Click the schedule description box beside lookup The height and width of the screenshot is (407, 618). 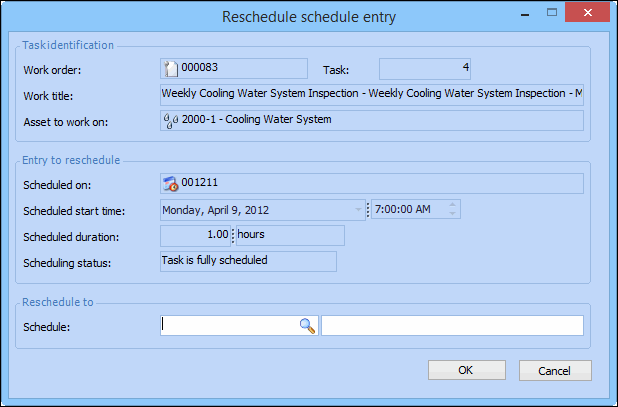coord(452,325)
